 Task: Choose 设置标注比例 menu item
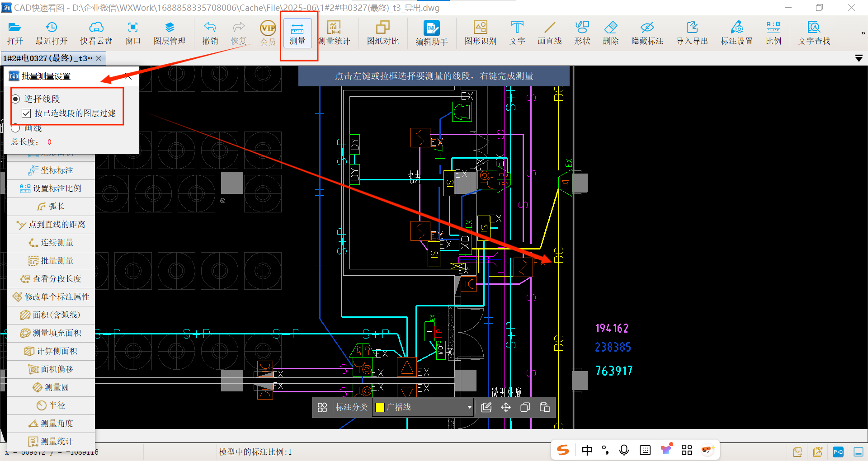click(51, 188)
